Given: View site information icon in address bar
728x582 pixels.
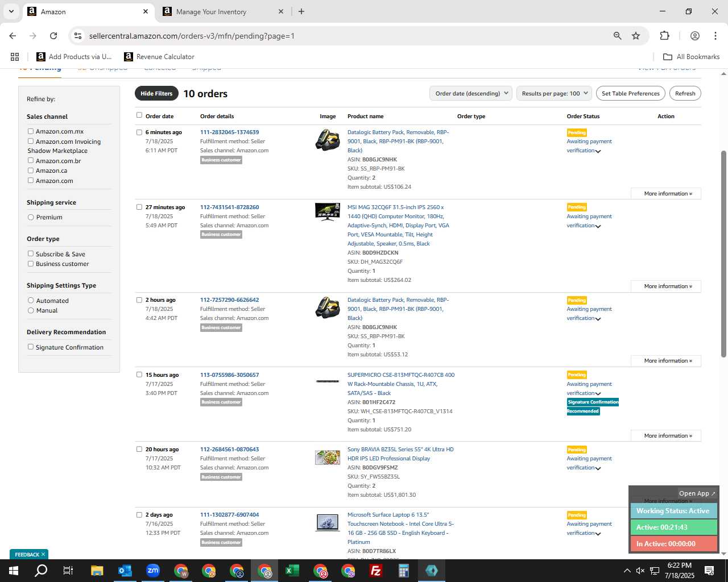Looking at the screenshot, I should tap(78, 36).
